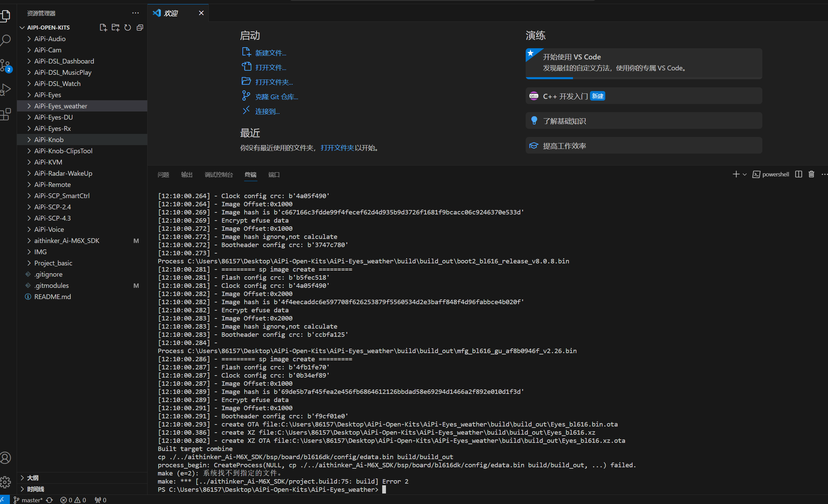Screen dimensions: 828x504
Task: Expand the AiPi-KVM folder
Action: [x=82, y=162]
